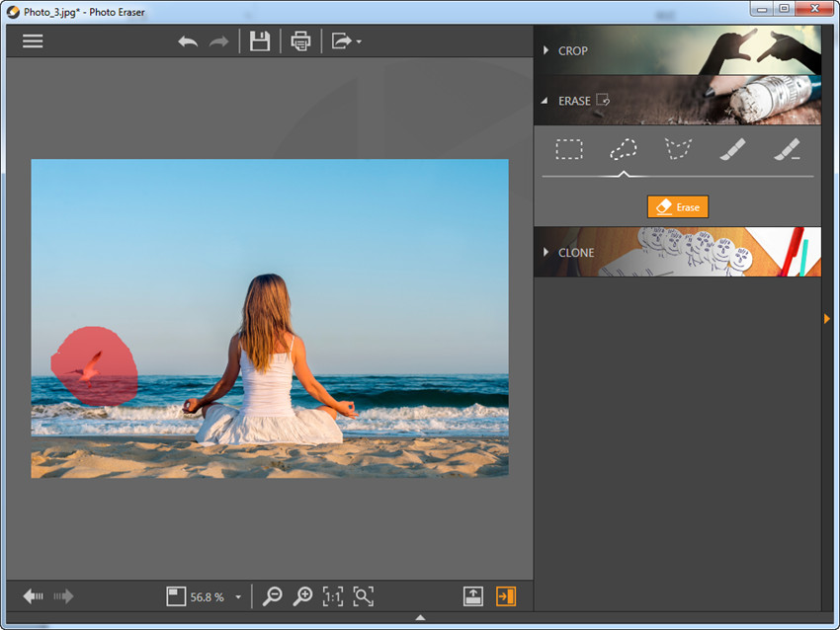Image resolution: width=840 pixels, height=630 pixels.
Task: Open the 56.8 % zoom dropdown
Action: 238,597
